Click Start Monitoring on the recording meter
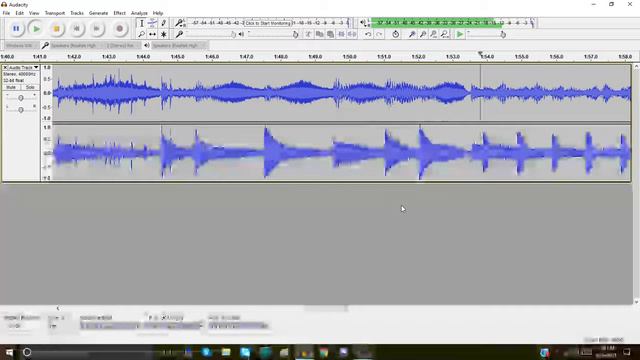The height and width of the screenshot is (360, 640). 268,23
